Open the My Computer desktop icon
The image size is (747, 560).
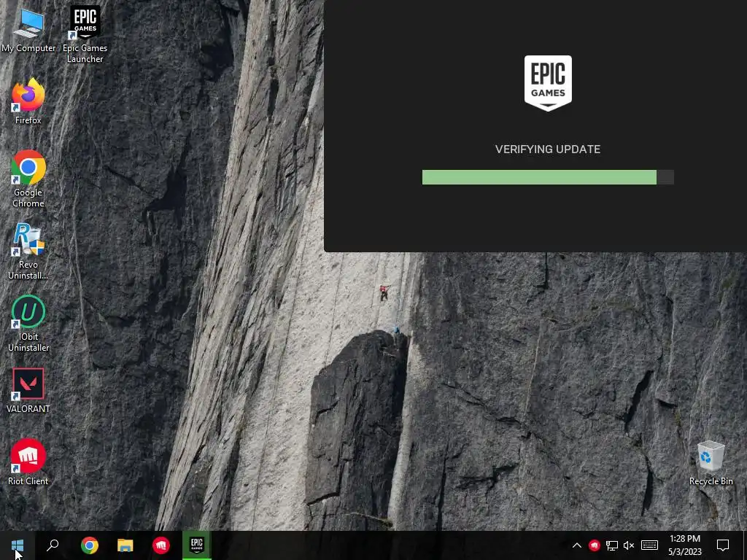tap(28, 31)
